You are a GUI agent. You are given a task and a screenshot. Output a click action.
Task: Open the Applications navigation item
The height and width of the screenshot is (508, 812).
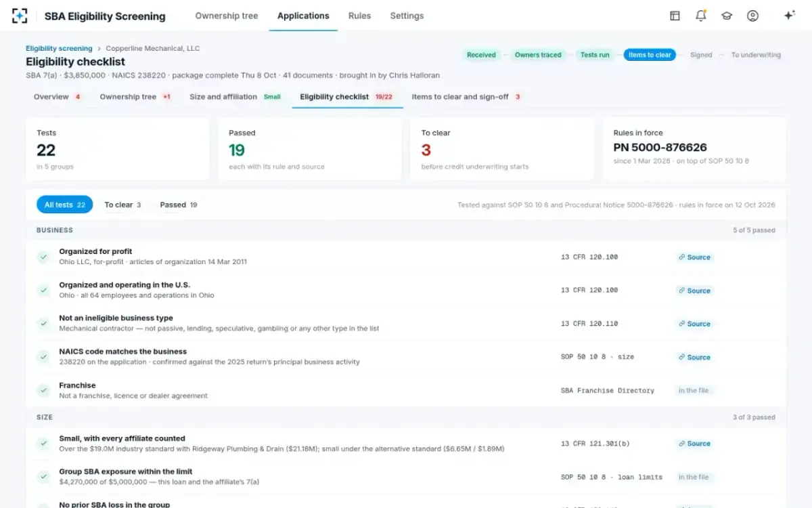coord(303,16)
